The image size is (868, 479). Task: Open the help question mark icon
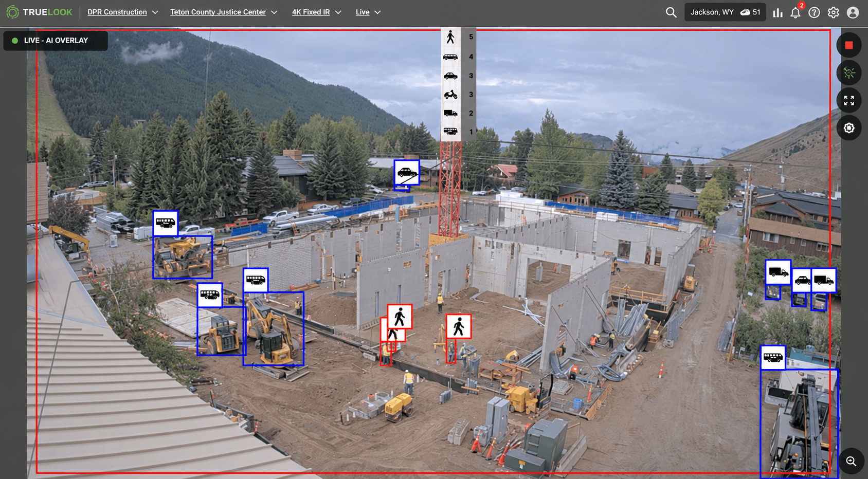(814, 12)
